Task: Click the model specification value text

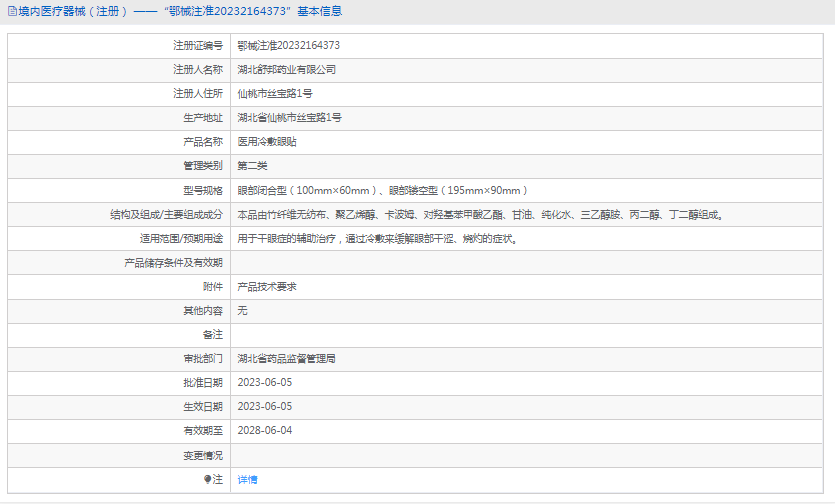Action: point(382,190)
